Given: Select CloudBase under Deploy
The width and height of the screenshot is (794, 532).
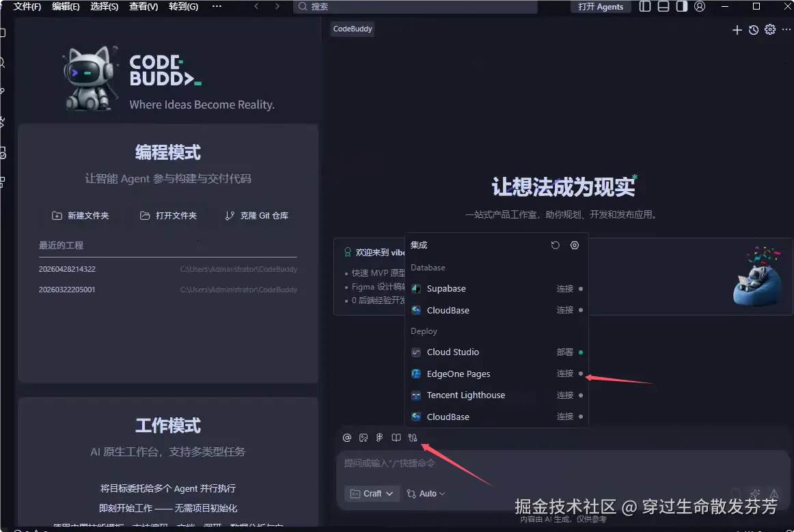Looking at the screenshot, I should coord(448,417).
